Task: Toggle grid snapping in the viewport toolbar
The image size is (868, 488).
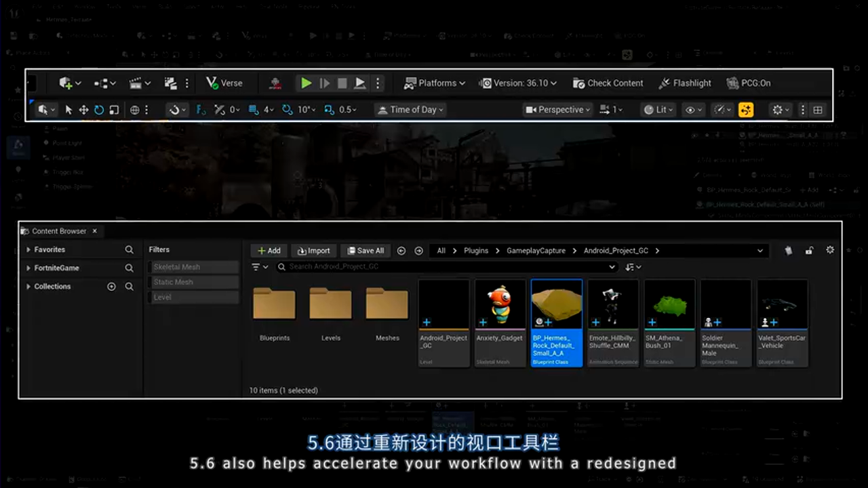Action: 254,109
